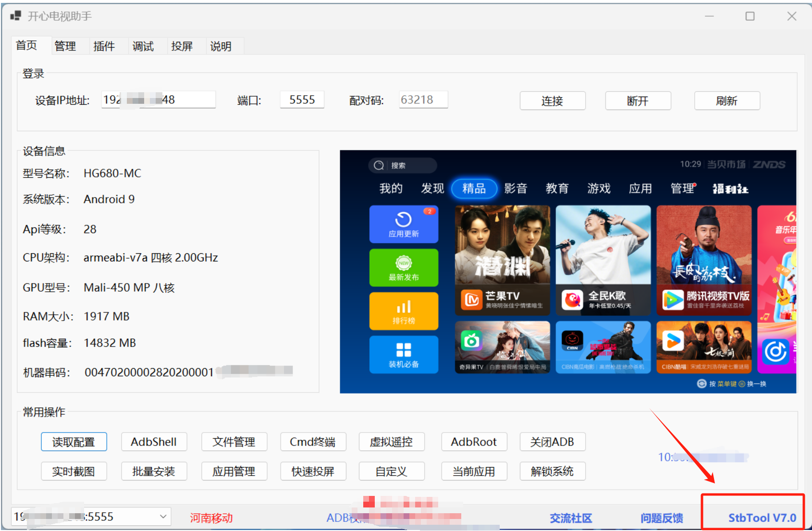Viewport: 812px width, 531px height.
Task: Select 我的 in TV preview menu
Action: click(x=391, y=188)
